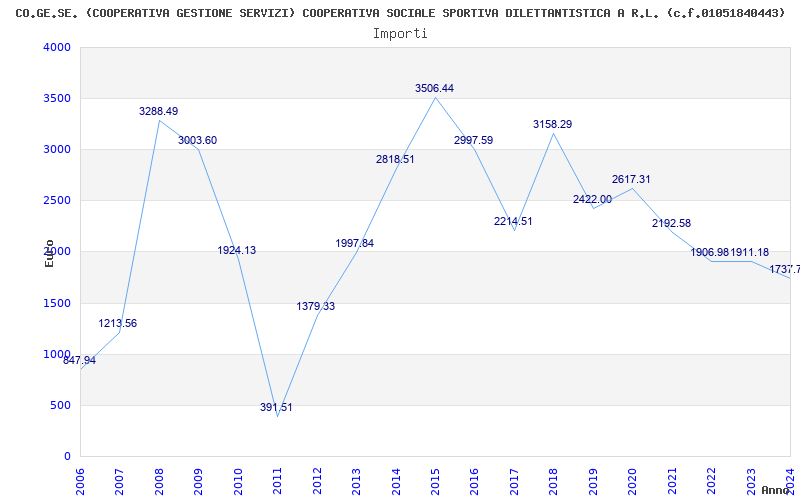Select the 2011 year on x-axis
The image size is (800, 500).
tap(277, 481)
